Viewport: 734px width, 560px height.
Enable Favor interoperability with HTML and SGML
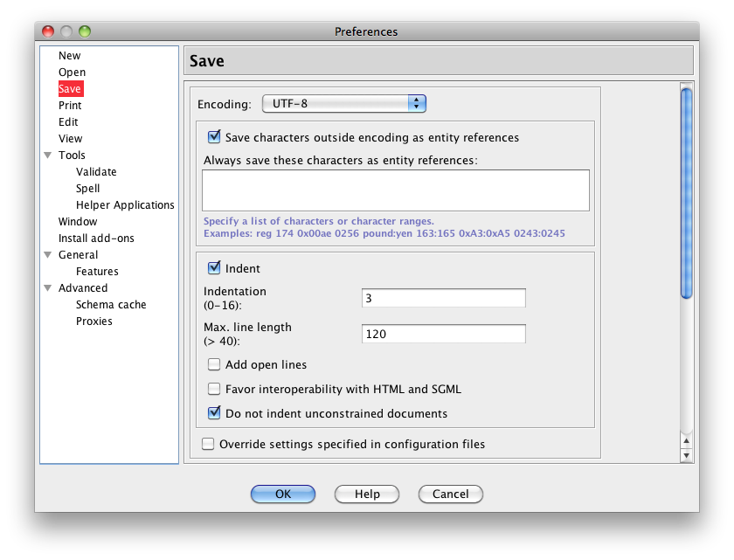click(214, 389)
